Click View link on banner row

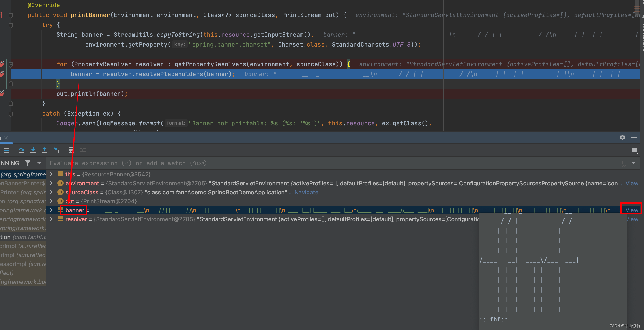click(632, 210)
